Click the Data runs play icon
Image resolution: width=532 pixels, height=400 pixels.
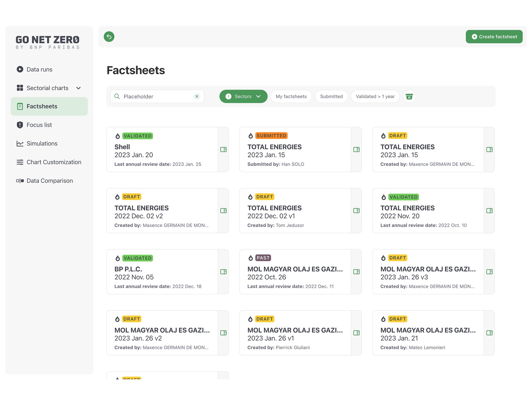coord(20,70)
